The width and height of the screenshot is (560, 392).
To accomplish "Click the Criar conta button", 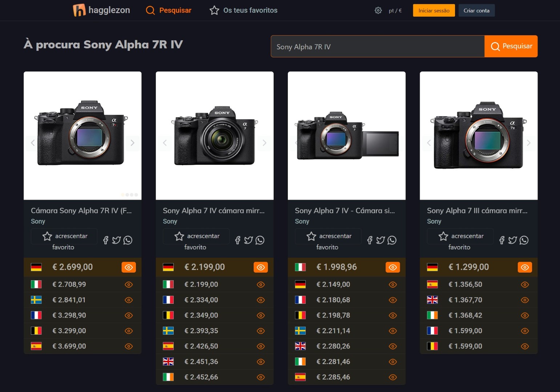I will pyautogui.click(x=476, y=11).
